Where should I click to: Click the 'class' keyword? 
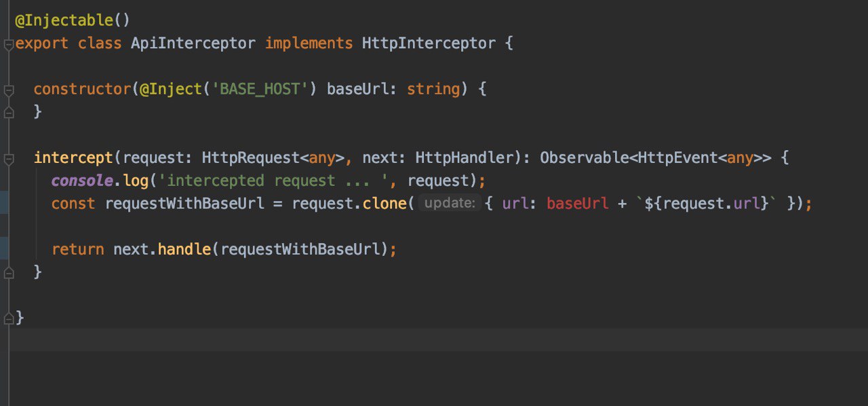pos(100,43)
